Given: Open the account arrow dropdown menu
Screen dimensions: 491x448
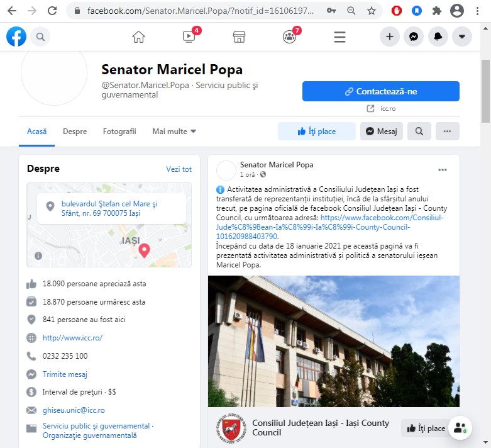Looking at the screenshot, I should tap(462, 37).
